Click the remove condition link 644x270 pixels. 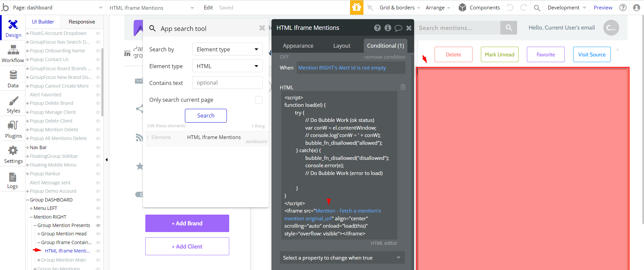[x=385, y=57]
